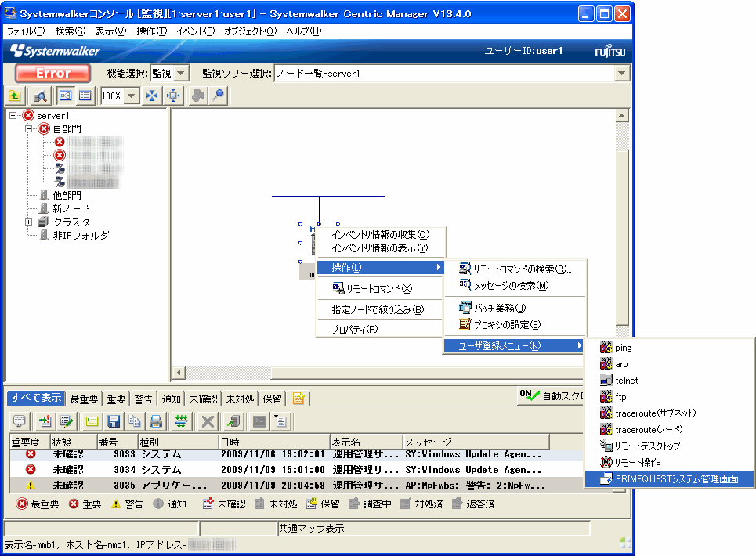This screenshot has height=556, width=756.
Task: Click the binoculars search icon in the map toolbar
Action: (41, 96)
